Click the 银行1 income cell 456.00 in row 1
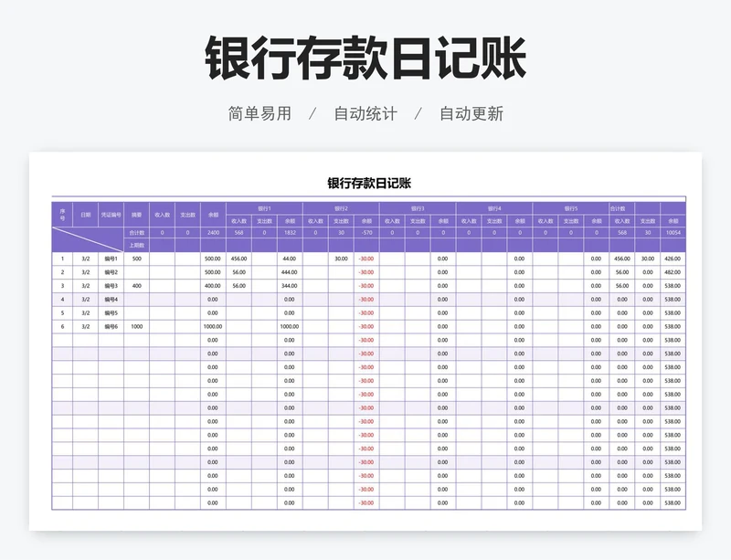731x560 pixels. [238, 259]
